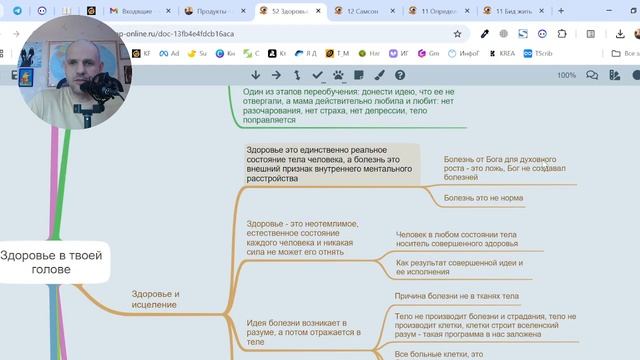Click the webcam overlay of the presenter
The width and height of the screenshot is (640, 360).
75,72
